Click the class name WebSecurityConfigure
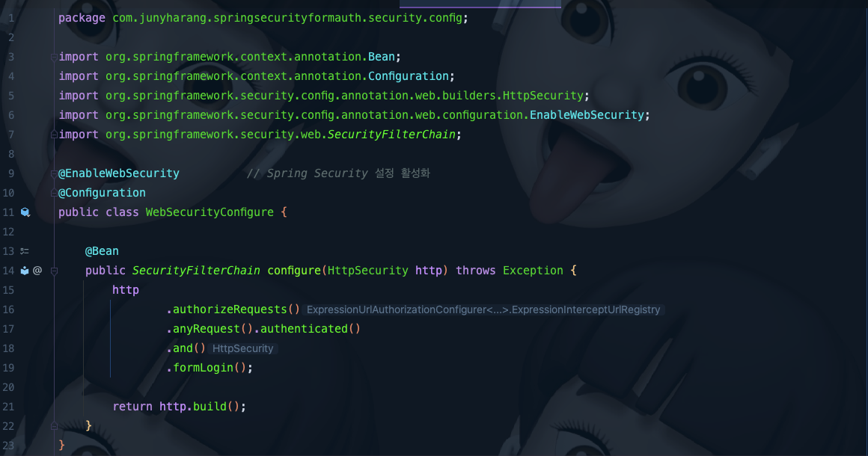Screen dimensions: 868x456 pyautogui.click(x=210, y=212)
